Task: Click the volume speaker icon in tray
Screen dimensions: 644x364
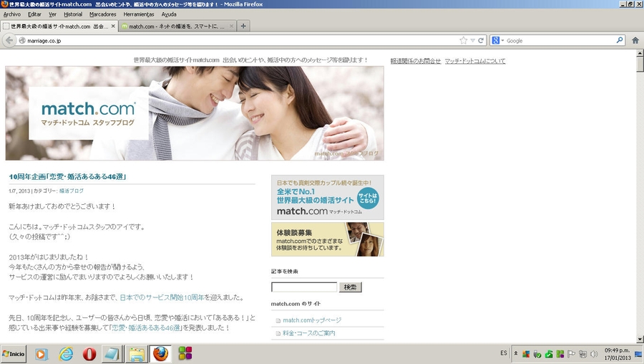Action: coord(594,354)
